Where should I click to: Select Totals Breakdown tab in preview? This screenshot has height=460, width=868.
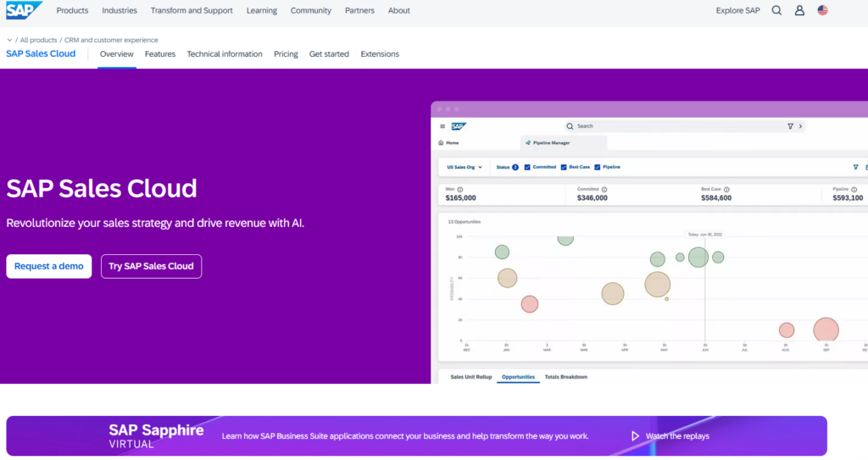(565, 377)
